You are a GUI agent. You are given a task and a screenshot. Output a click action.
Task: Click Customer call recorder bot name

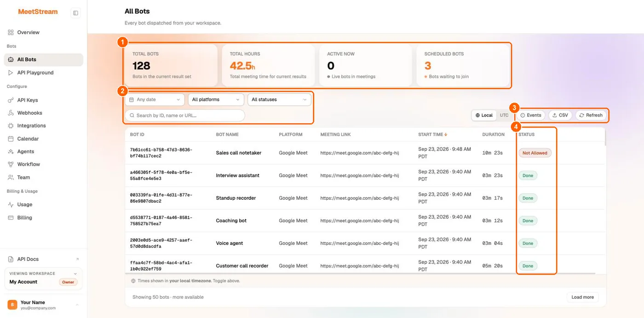242,266
